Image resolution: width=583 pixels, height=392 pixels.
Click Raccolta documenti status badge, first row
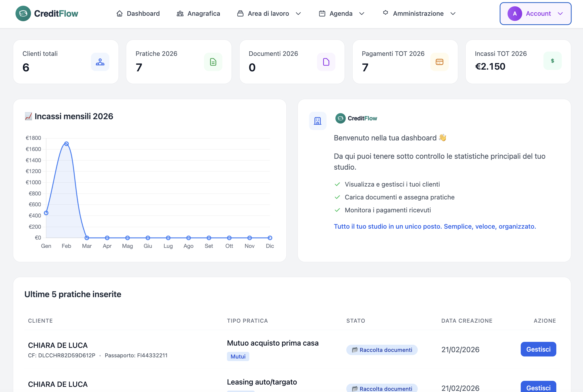(x=382, y=350)
